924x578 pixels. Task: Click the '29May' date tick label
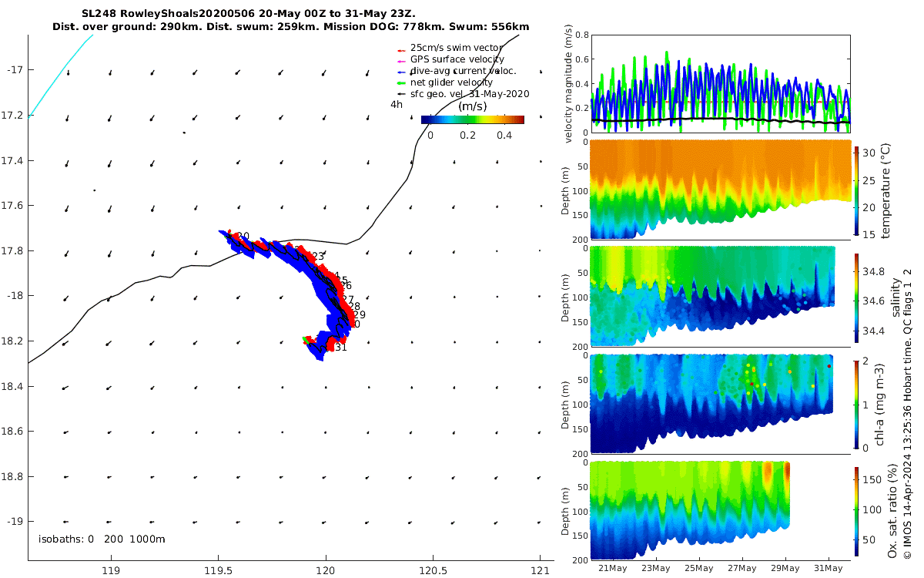(786, 568)
